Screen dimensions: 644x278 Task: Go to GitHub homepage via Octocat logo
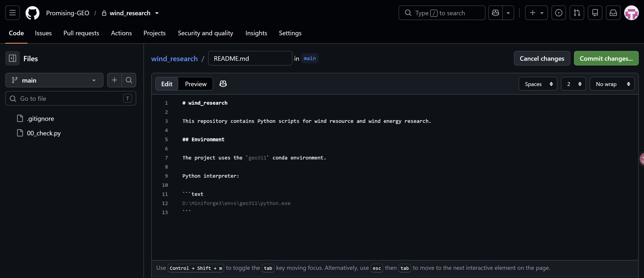pos(33,13)
